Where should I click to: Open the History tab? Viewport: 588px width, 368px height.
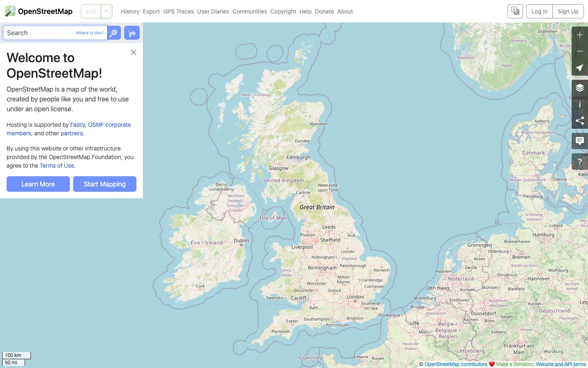(x=130, y=11)
